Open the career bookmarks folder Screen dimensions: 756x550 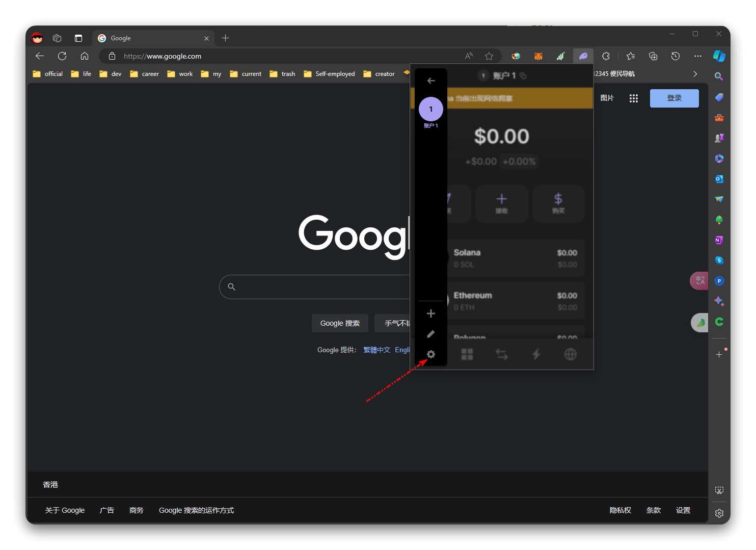coord(145,74)
